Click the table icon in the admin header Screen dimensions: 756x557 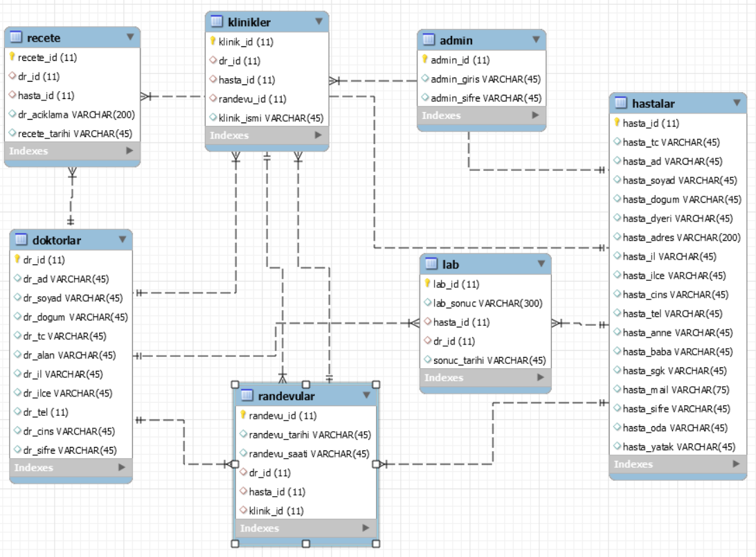click(x=430, y=40)
